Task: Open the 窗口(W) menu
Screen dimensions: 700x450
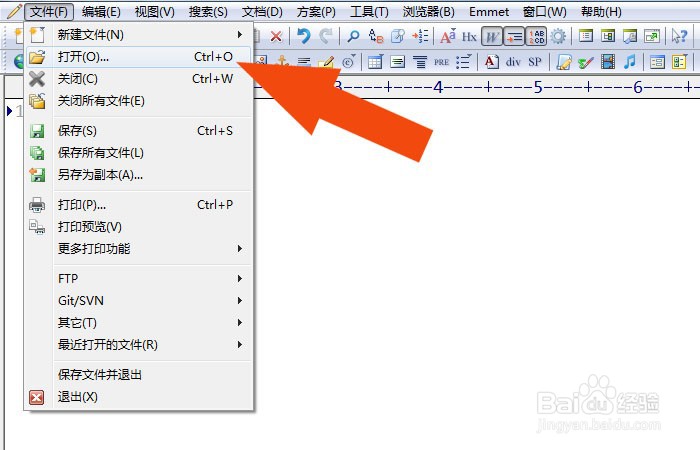Action: pyautogui.click(x=545, y=12)
